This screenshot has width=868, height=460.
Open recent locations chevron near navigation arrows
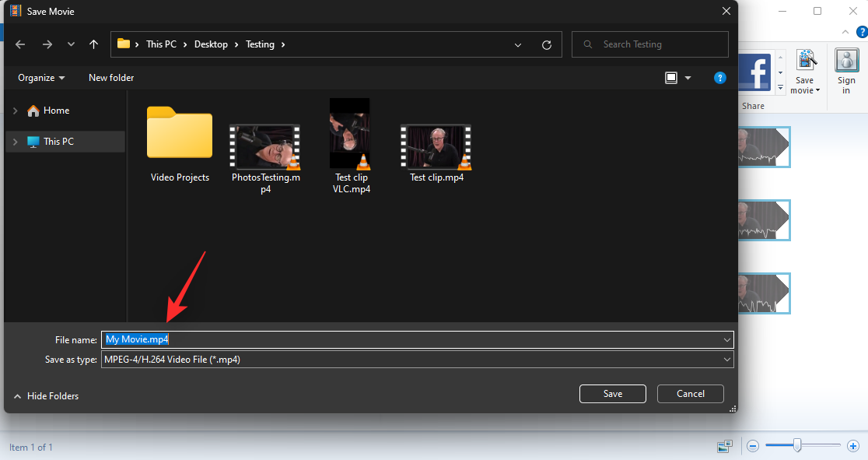pos(71,44)
